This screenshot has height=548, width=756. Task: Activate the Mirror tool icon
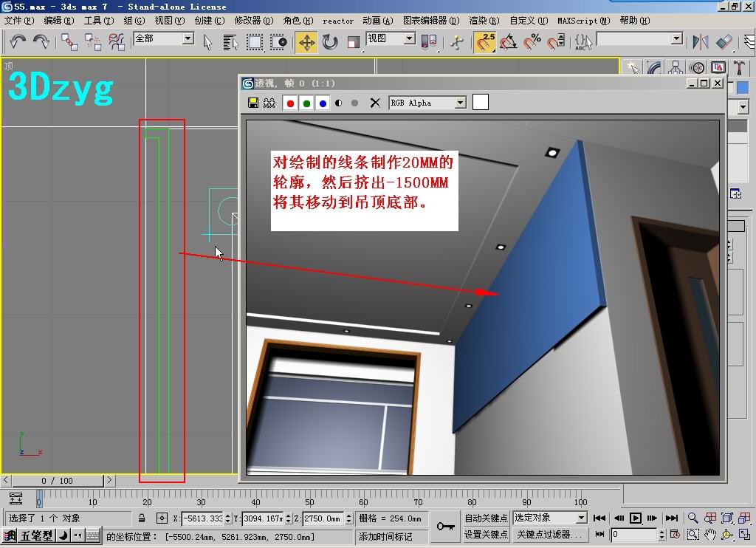point(700,42)
